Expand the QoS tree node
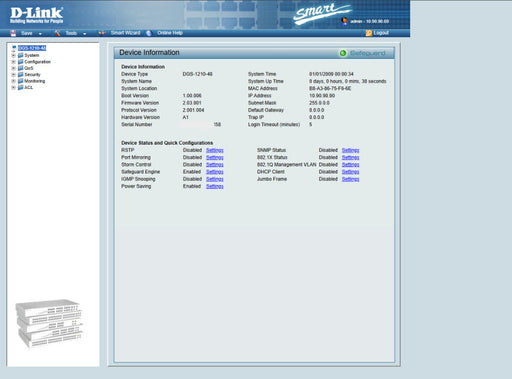This screenshot has height=379, width=512. tap(14, 68)
